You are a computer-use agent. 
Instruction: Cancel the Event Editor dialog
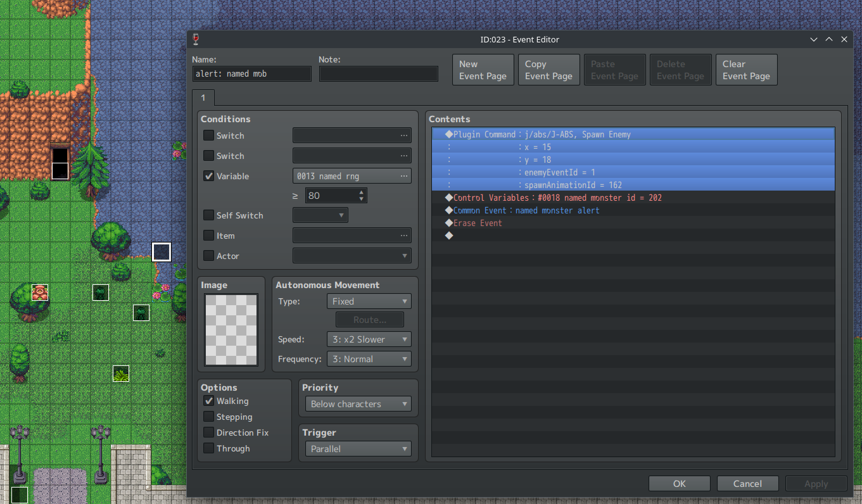(748, 484)
